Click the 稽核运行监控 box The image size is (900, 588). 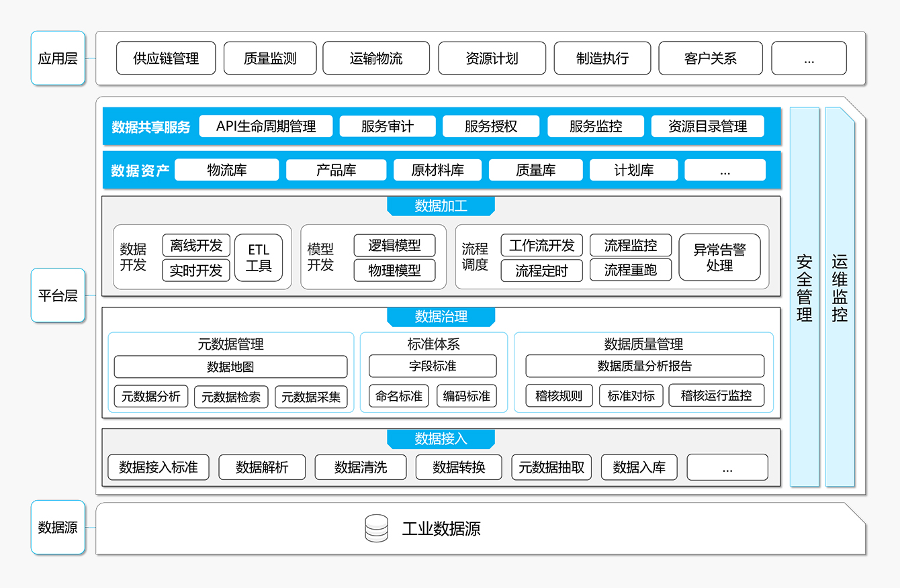click(717, 395)
